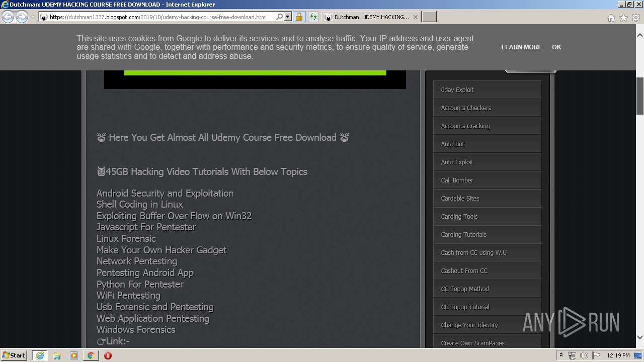Viewport: 644px width, 362px height.
Task: Click 'Web Application Pentesting' text
Action: (x=153, y=318)
